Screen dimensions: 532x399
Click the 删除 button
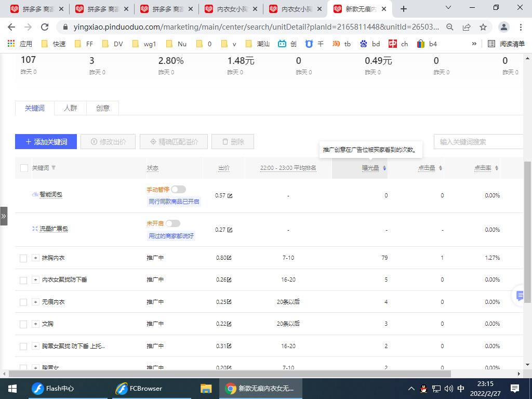(233, 141)
